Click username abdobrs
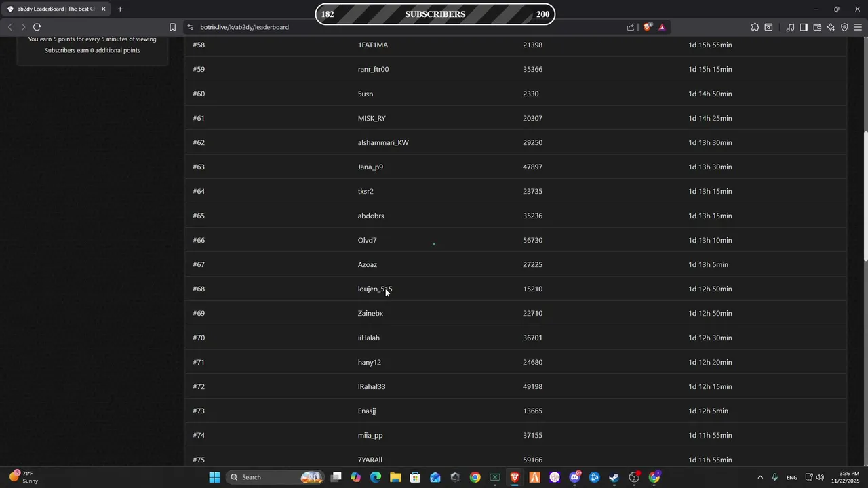The width and height of the screenshot is (868, 488). pyautogui.click(x=371, y=216)
